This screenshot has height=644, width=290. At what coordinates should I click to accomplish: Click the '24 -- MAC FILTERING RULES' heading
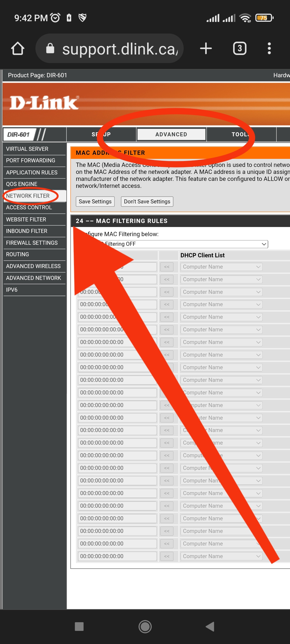click(122, 221)
